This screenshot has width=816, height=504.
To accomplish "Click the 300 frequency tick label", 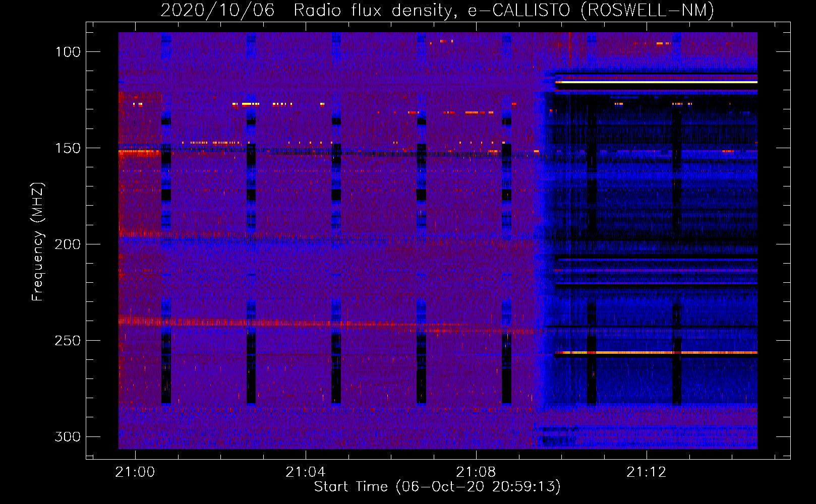I will (x=68, y=437).
